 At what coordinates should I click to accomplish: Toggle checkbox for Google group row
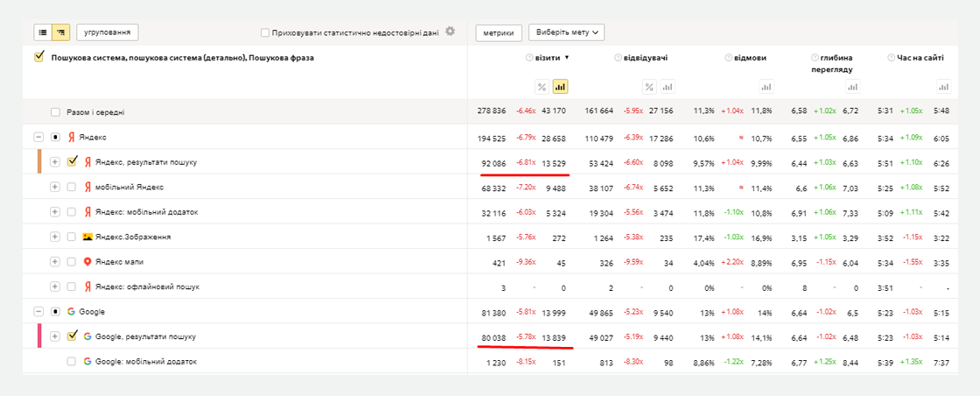(55, 312)
